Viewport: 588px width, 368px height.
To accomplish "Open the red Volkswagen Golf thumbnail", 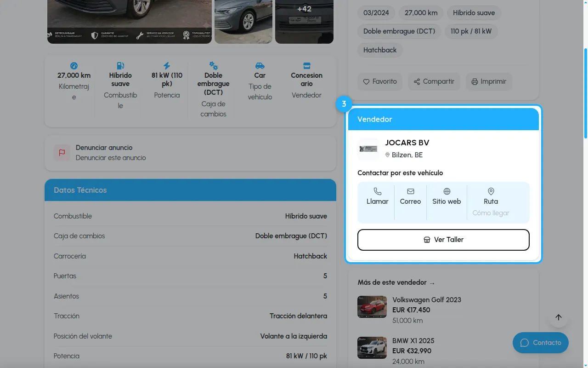I will pyautogui.click(x=372, y=307).
